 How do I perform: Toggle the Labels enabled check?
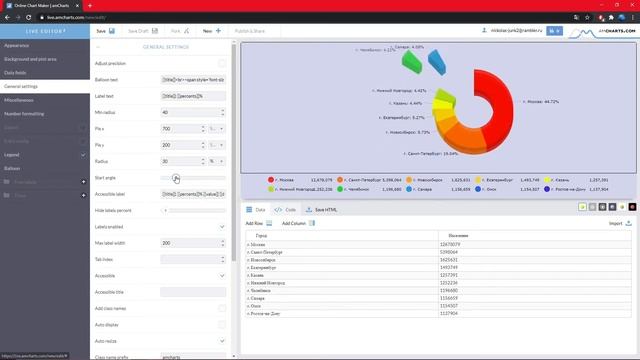click(x=222, y=227)
